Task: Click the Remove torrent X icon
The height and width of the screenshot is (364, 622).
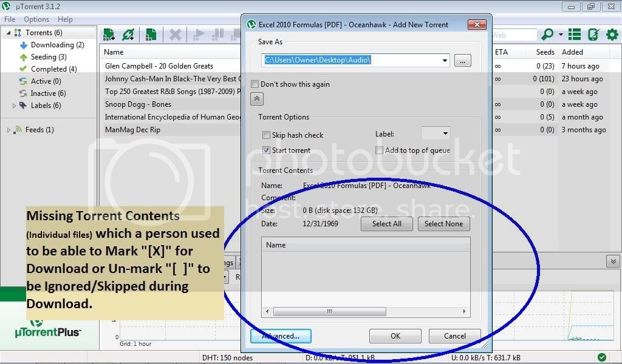Action: [x=175, y=35]
